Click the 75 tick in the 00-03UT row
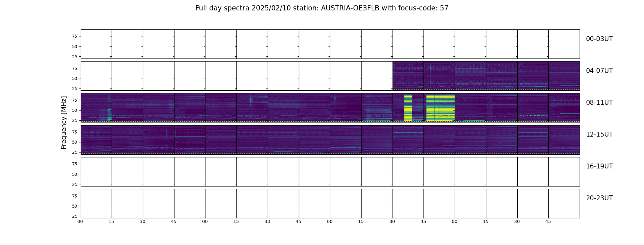The width and height of the screenshot is (644, 245). (x=75, y=36)
